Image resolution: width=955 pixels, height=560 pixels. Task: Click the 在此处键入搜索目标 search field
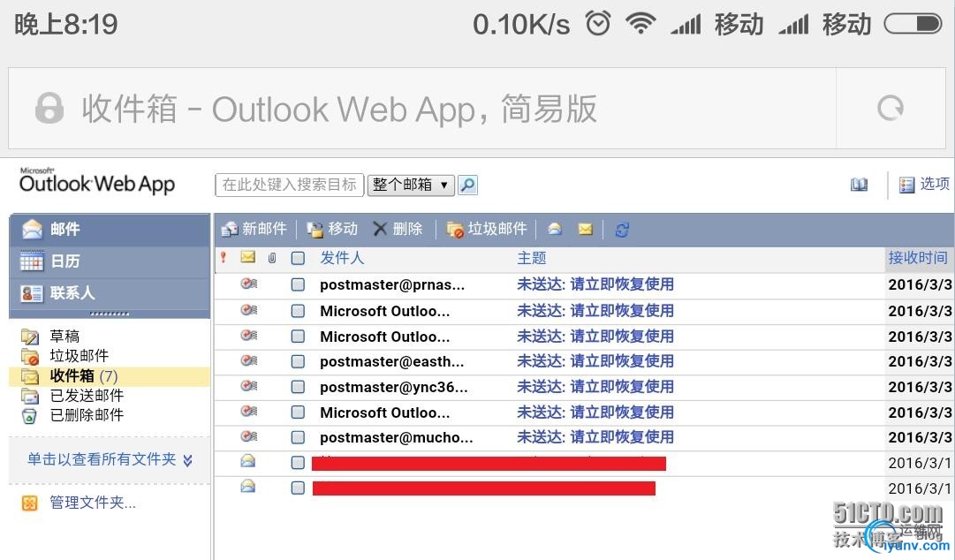(x=289, y=185)
